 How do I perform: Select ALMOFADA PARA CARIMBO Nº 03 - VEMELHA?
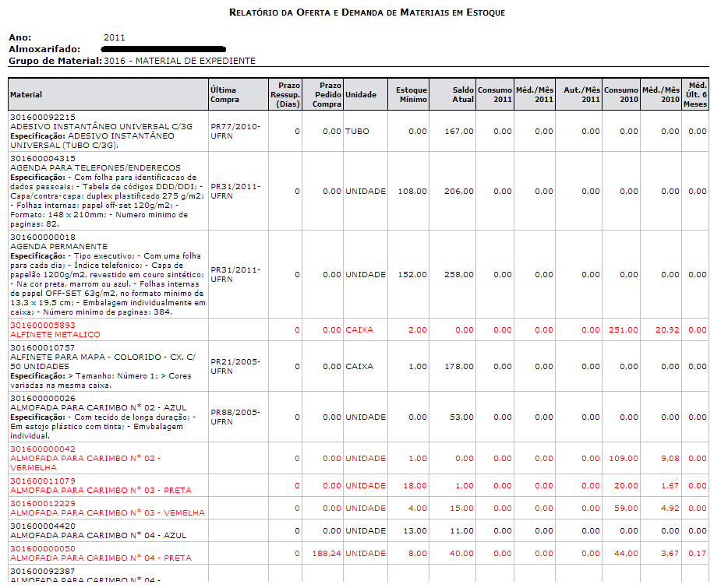(x=108, y=513)
